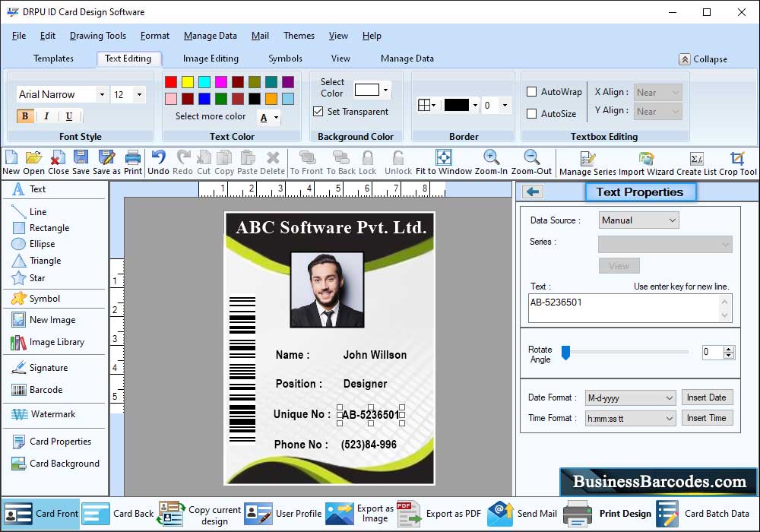The image size is (760, 532).
Task: Select the employee photo on the card
Action: click(x=327, y=290)
